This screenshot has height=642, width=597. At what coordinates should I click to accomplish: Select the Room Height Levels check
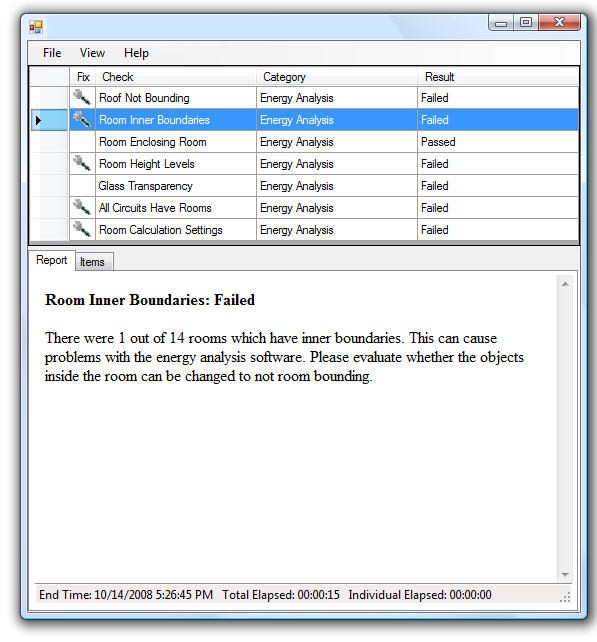(x=176, y=163)
